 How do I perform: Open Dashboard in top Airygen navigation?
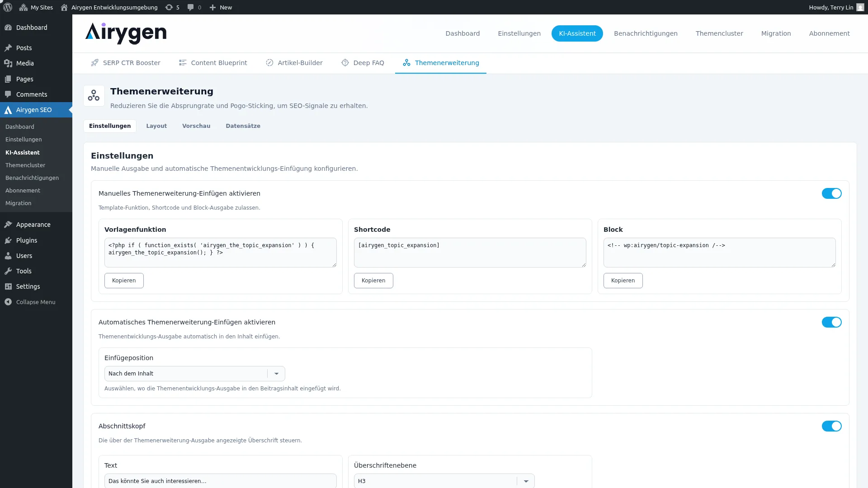pos(462,33)
